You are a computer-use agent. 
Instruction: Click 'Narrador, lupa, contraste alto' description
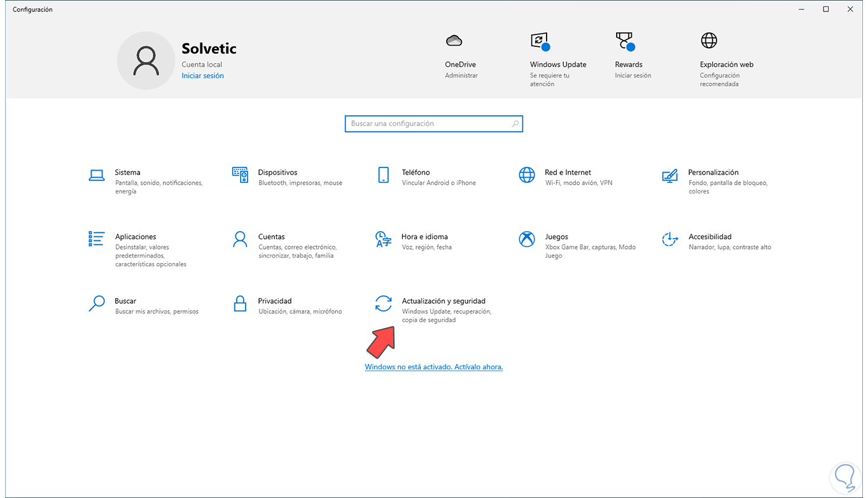click(730, 248)
